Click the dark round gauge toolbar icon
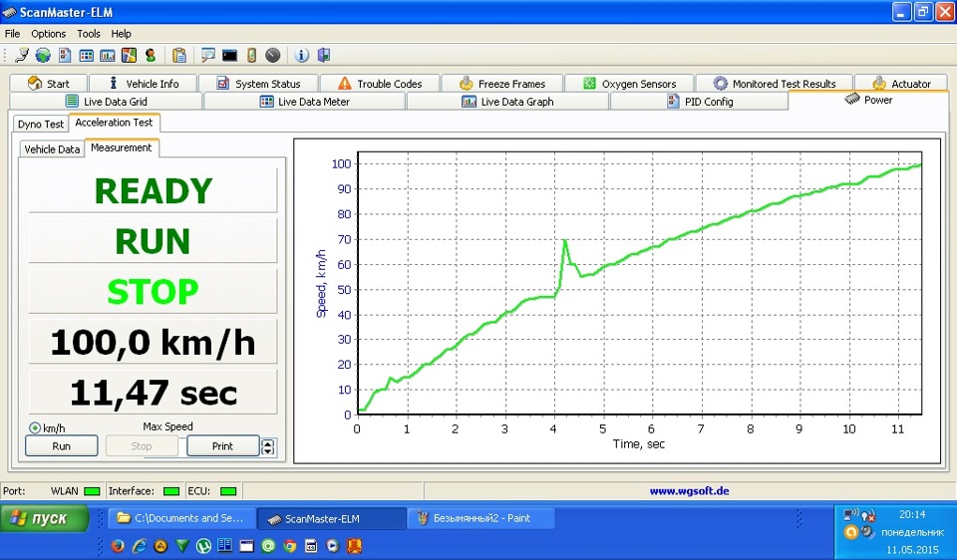The width and height of the screenshot is (957, 560). (273, 56)
